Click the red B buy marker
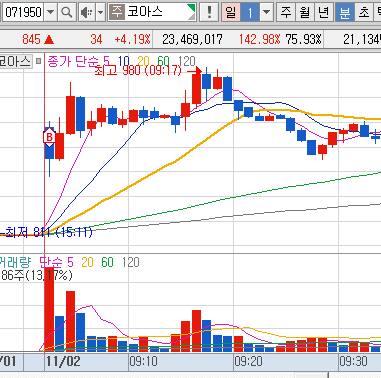The height and width of the screenshot is (378, 381). (x=49, y=137)
